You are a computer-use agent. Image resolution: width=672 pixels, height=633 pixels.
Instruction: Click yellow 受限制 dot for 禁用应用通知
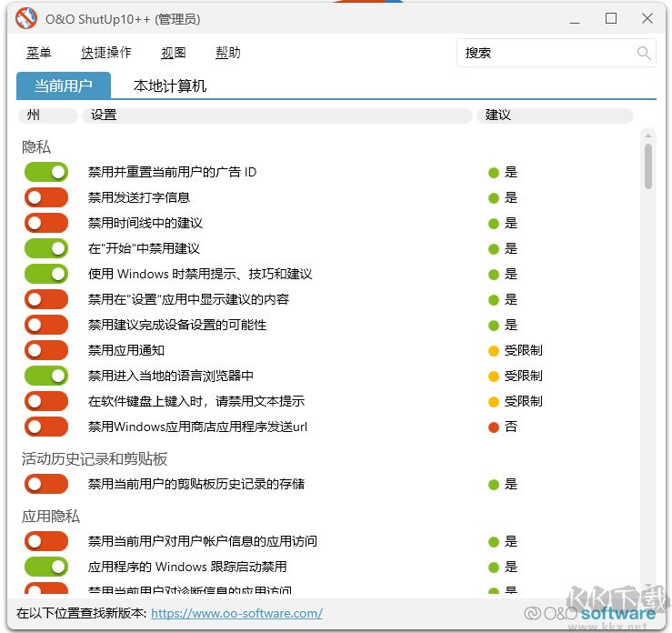(493, 351)
